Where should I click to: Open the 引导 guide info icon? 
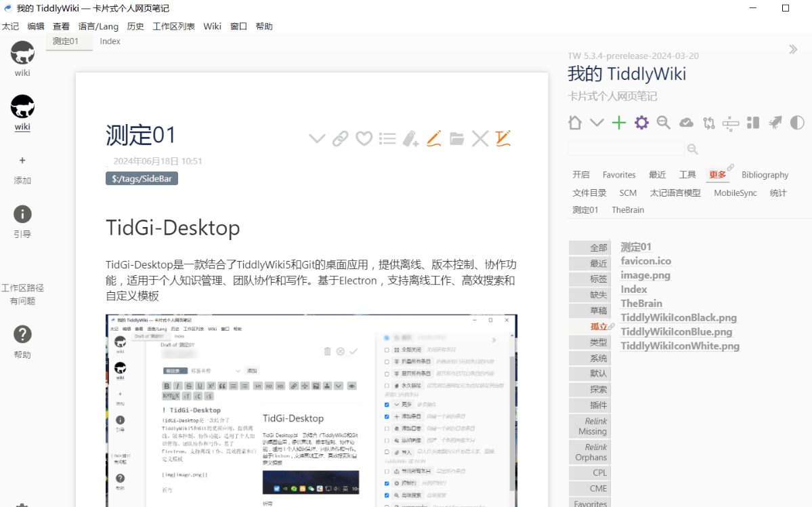(22, 214)
